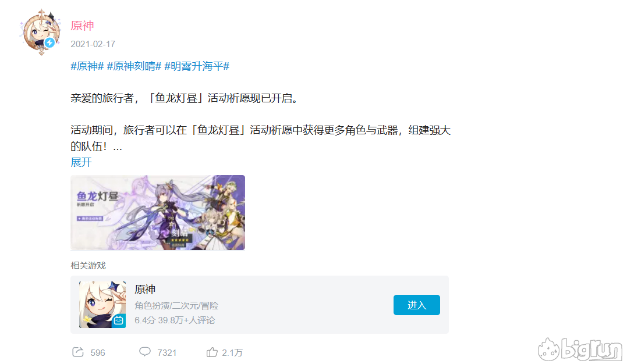Click the lightning verified badge on the avatar
The height and width of the screenshot is (364, 627).
(49, 42)
